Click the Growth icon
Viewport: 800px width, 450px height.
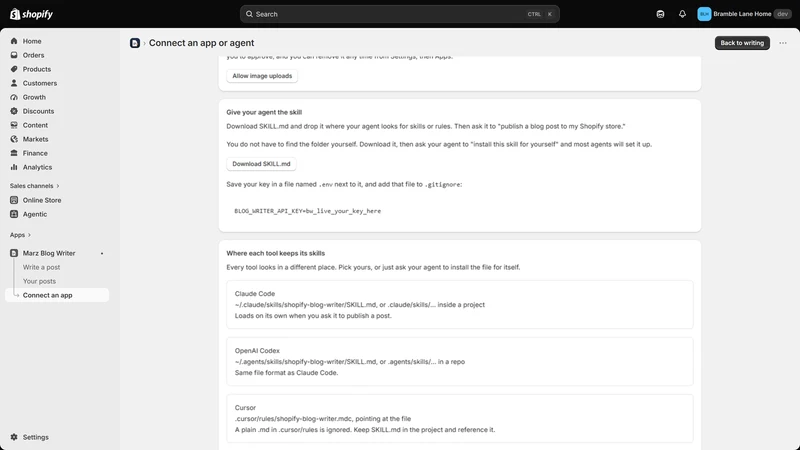tap(14, 97)
